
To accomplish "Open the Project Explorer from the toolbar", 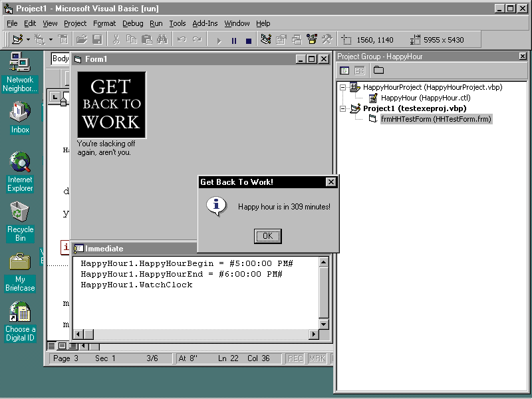I will click(x=266, y=40).
